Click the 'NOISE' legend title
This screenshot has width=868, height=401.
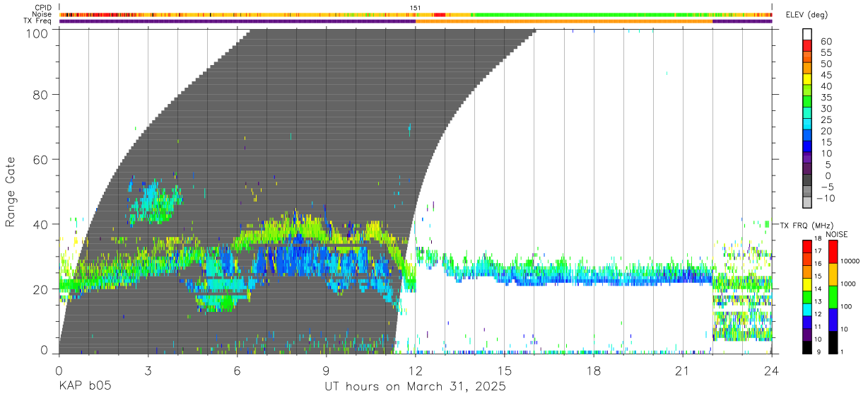point(836,234)
